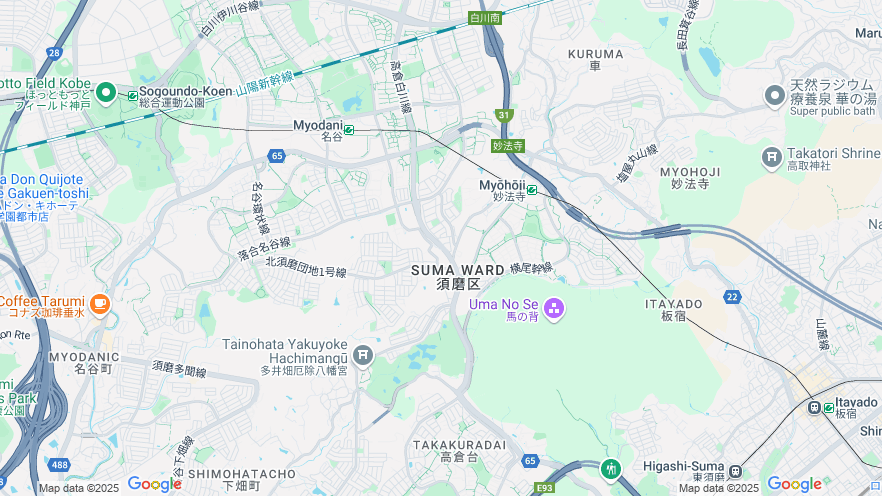Click the Super public bath gray pin

coord(775,96)
